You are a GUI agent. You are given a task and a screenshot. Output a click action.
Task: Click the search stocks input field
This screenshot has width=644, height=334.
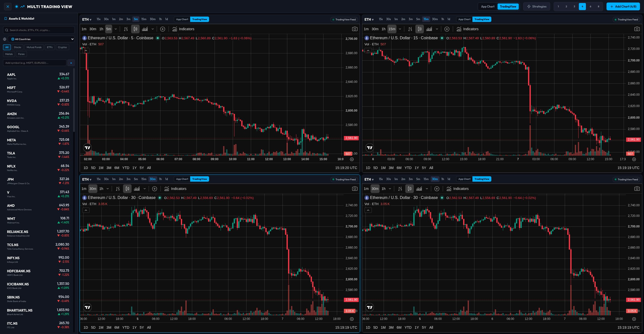pos(39,30)
